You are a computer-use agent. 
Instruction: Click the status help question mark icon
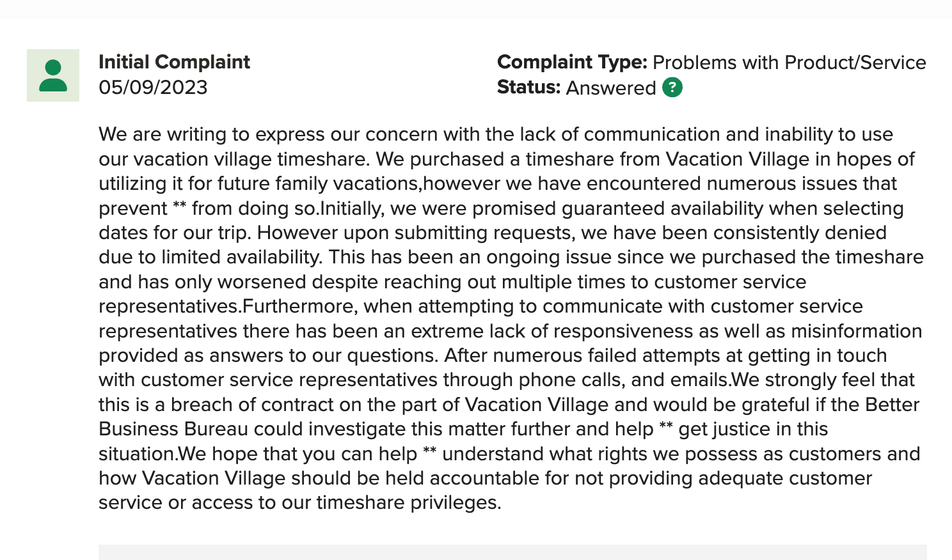(x=672, y=88)
